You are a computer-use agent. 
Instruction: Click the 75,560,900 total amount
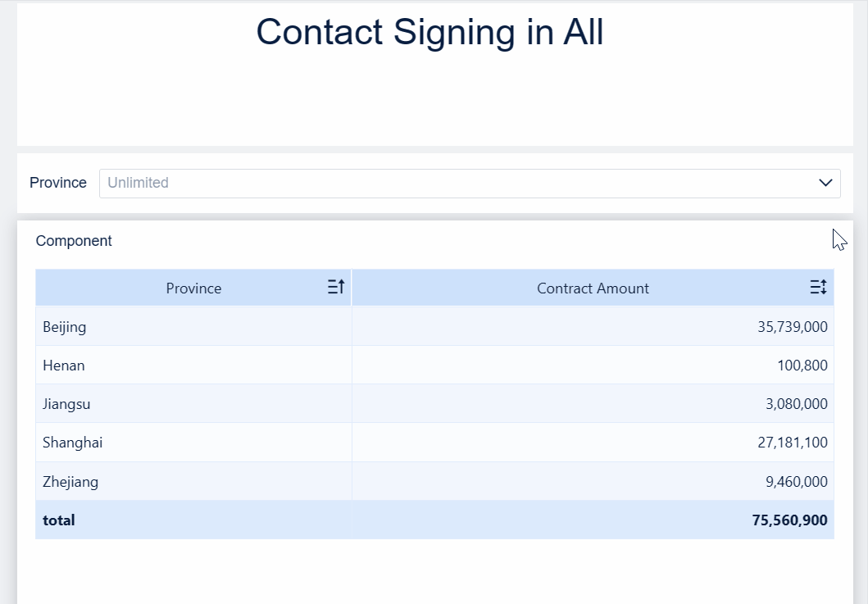[x=789, y=520]
